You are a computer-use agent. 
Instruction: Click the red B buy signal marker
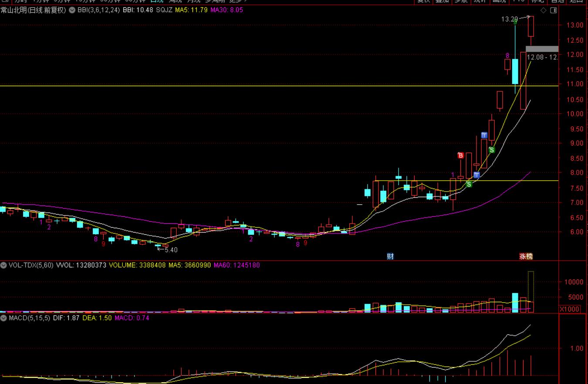coord(461,155)
